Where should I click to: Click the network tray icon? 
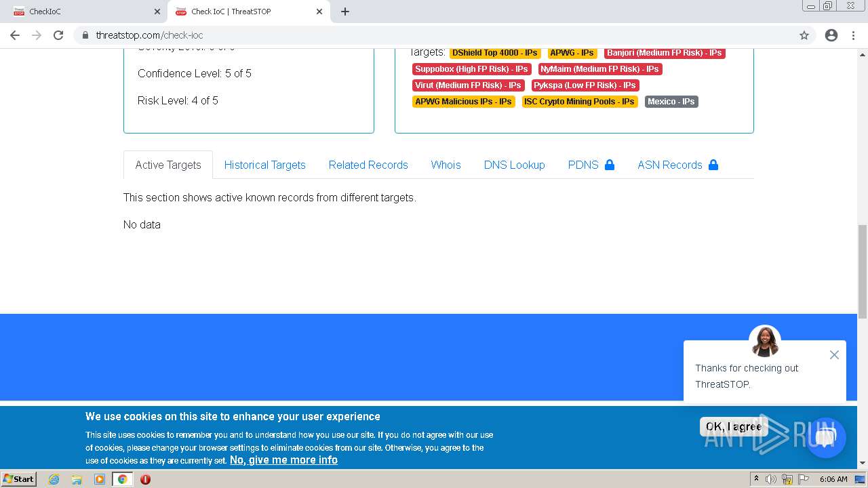point(787,479)
